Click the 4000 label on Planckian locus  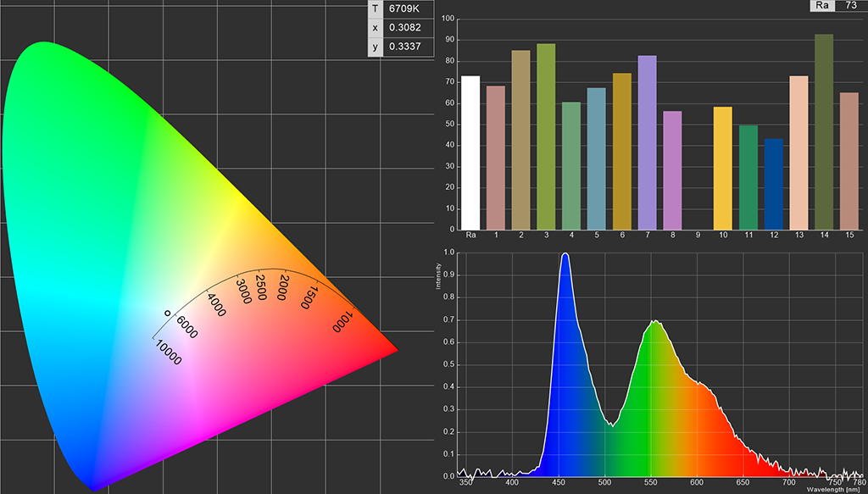click(x=216, y=305)
